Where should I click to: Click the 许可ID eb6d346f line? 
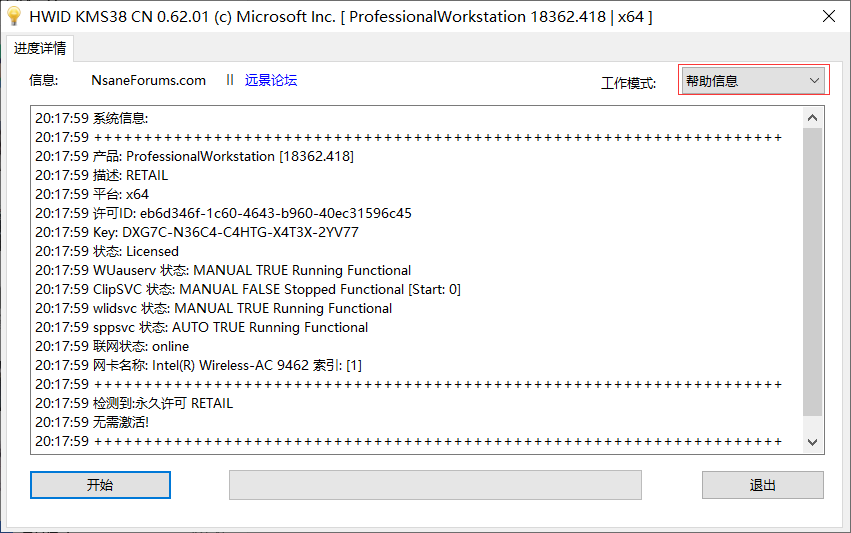click(223, 213)
